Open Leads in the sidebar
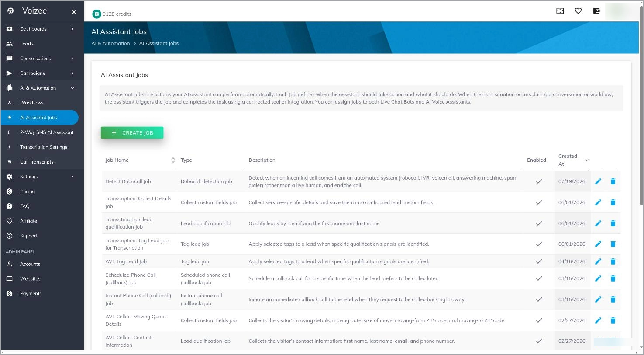 coord(42,44)
